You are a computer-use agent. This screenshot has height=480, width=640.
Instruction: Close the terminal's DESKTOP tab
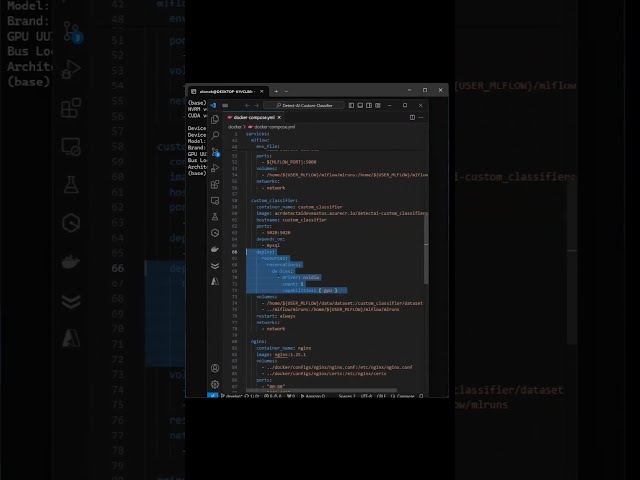262,91
